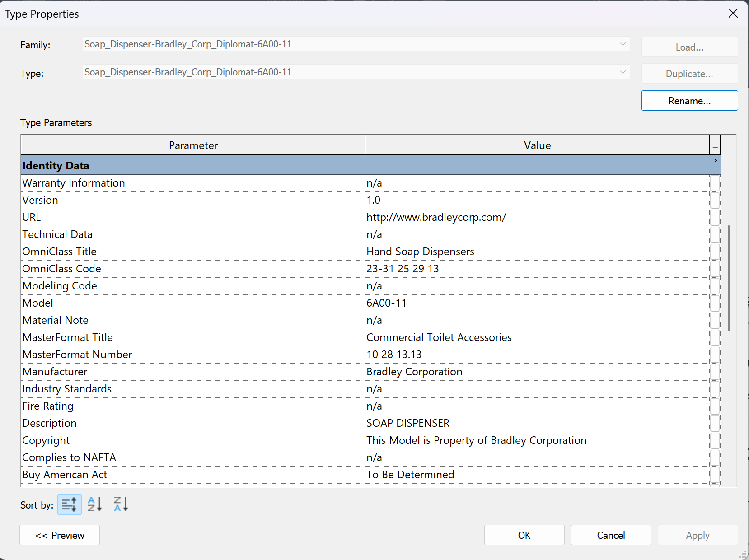Viewport: 749px width, 560px height.
Task: Click the Duplicate... button
Action: 689,74
